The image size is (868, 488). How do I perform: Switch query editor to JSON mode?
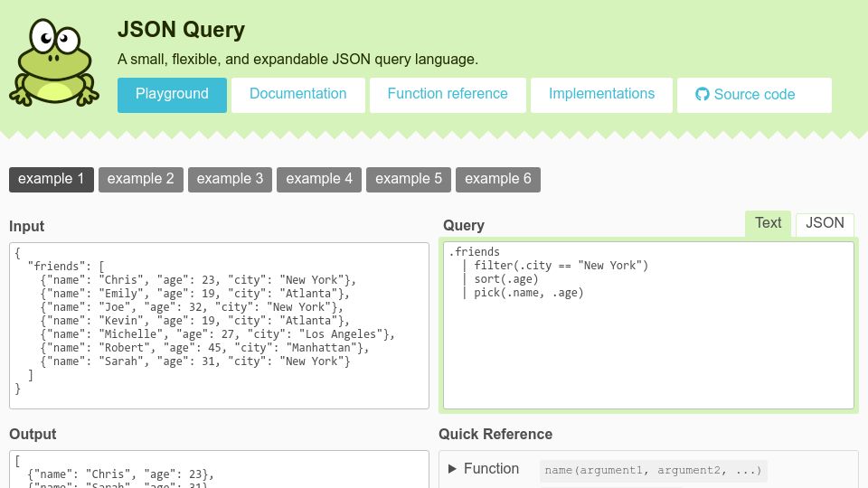[x=825, y=223]
